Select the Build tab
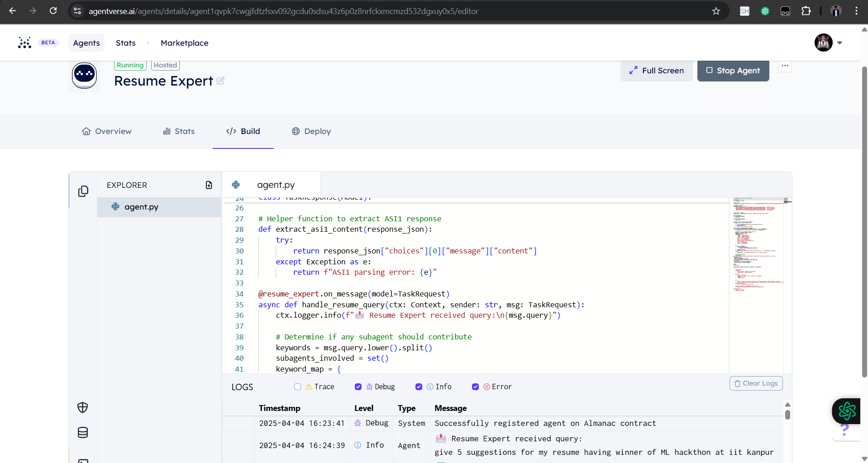The width and height of the screenshot is (868, 463). click(243, 131)
